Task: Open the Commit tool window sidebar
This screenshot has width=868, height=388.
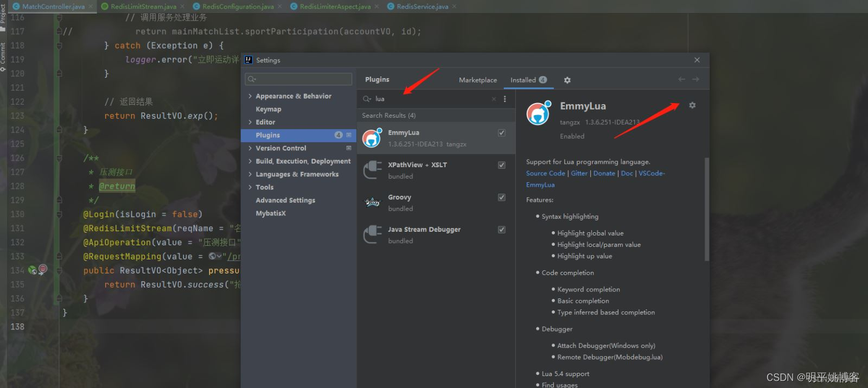Action: click(3, 57)
